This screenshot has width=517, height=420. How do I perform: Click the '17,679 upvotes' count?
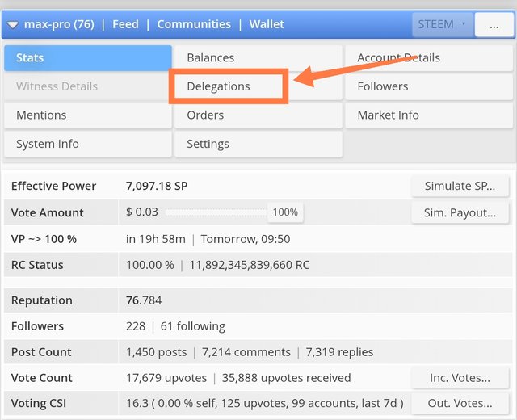tap(166, 378)
